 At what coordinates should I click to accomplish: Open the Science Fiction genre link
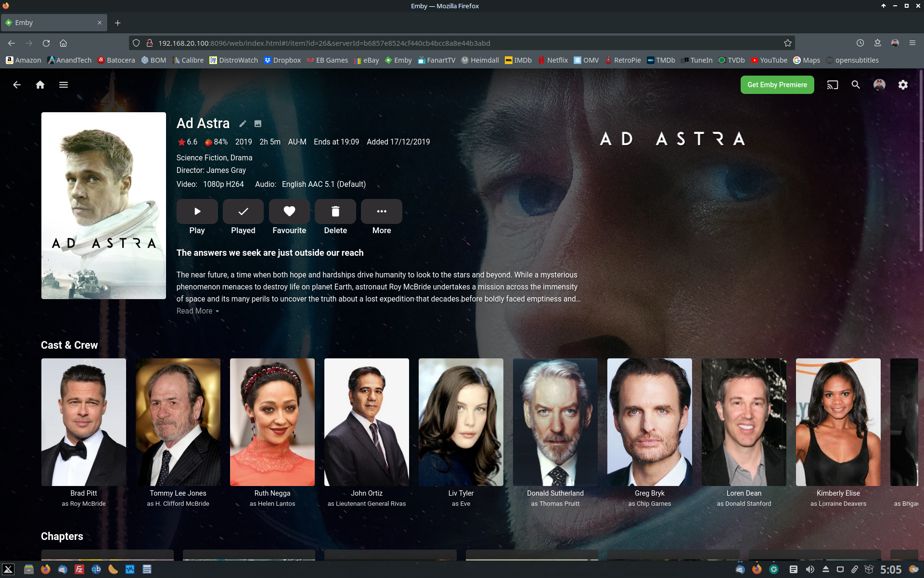(x=201, y=158)
